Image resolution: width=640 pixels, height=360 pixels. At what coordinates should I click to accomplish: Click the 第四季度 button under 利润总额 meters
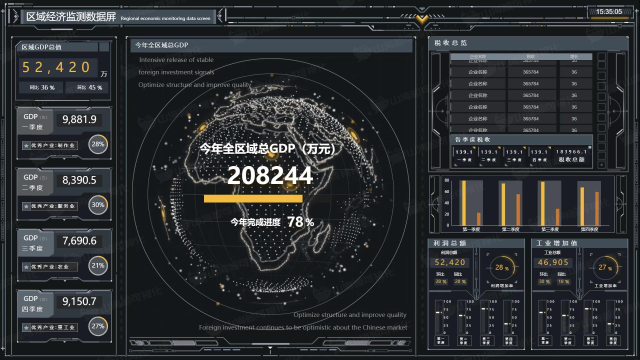509,340
